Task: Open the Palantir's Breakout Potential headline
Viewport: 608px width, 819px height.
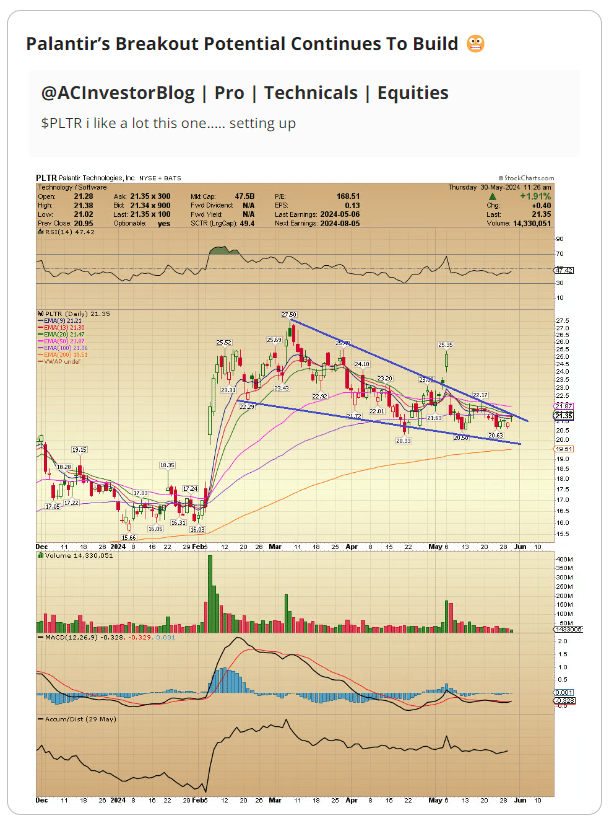Action: coord(242,44)
